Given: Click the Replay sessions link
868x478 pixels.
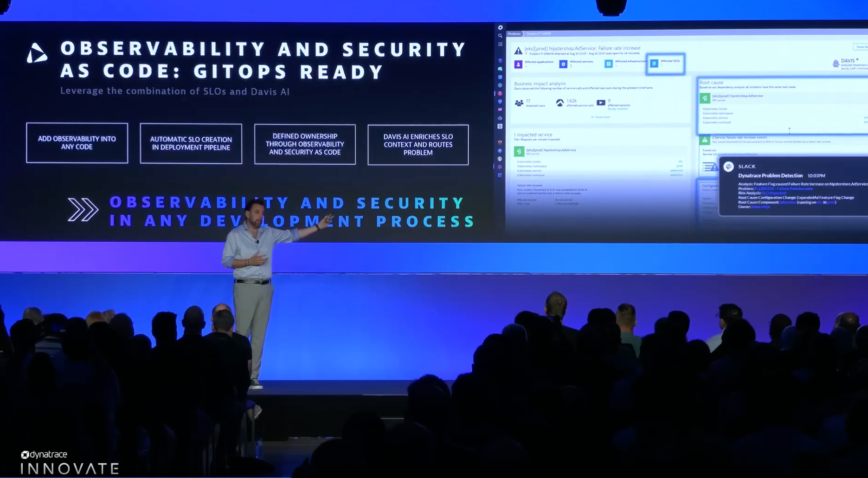Looking at the screenshot, I should 618,109.
